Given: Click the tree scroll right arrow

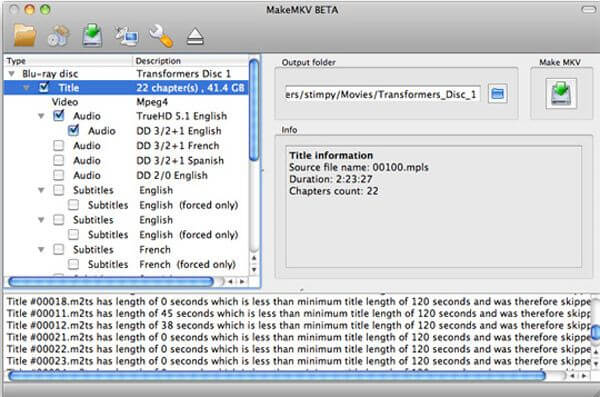Looking at the screenshot, I should 242,282.
